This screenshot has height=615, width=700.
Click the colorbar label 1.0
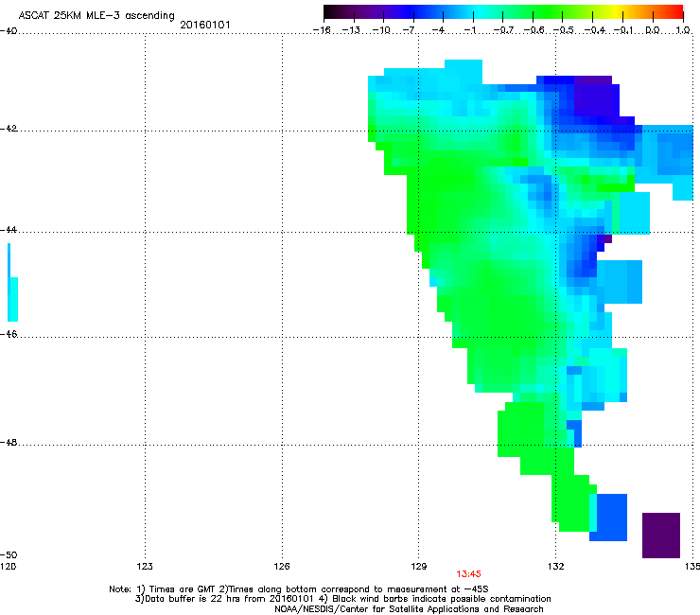click(x=683, y=30)
